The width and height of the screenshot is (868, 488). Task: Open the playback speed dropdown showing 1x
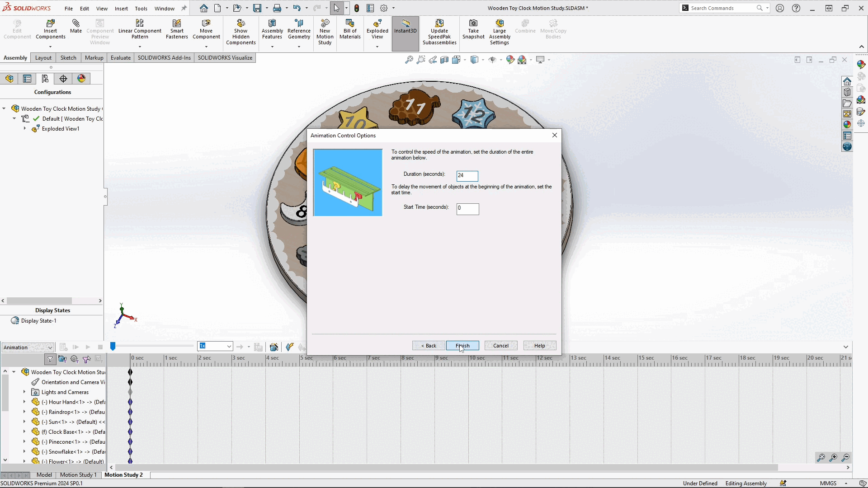(229, 346)
